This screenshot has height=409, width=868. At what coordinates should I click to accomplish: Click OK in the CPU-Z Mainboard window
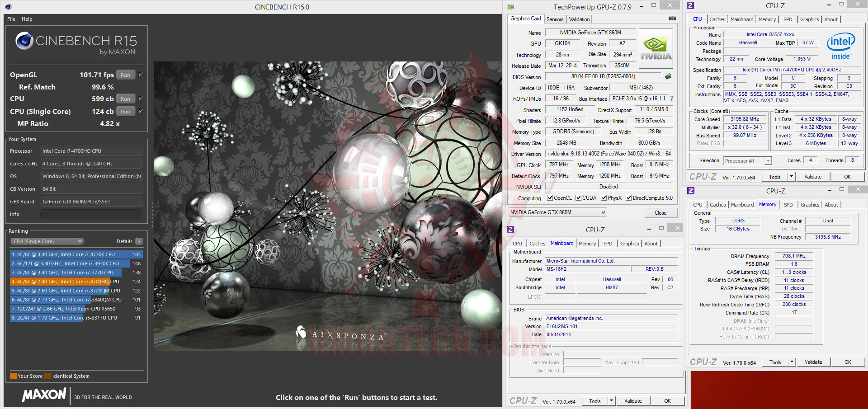point(667,401)
